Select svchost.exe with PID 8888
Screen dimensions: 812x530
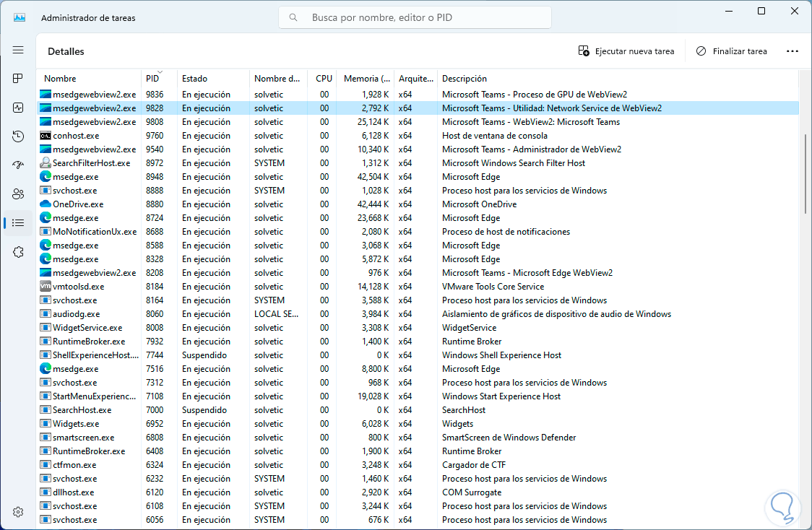(74, 191)
